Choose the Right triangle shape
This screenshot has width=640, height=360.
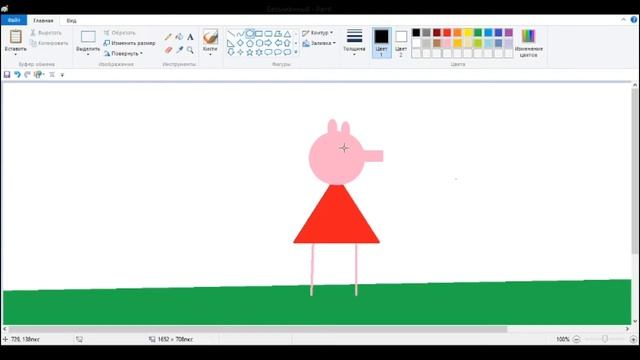pyautogui.click(x=231, y=43)
